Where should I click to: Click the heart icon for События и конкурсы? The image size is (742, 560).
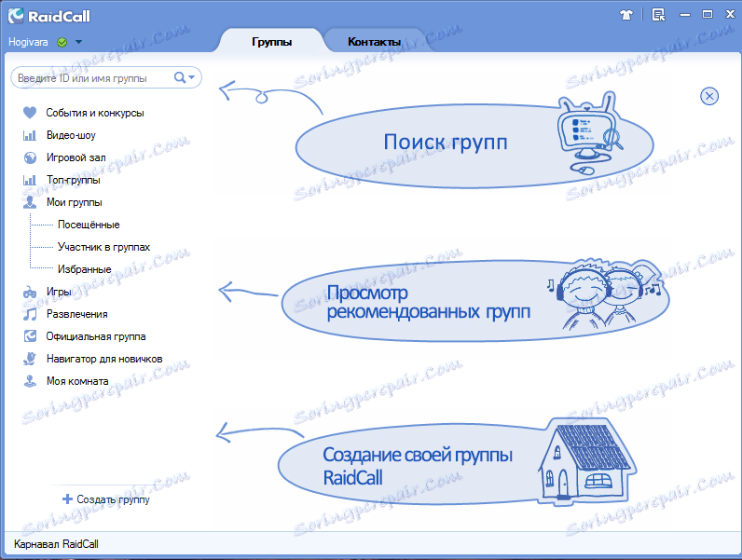coord(30,113)
